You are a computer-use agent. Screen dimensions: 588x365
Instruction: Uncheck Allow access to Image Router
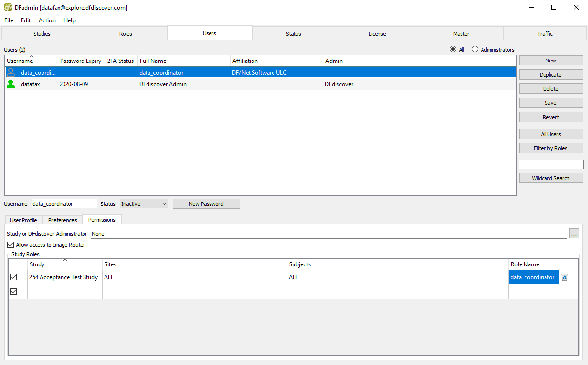pyautogui.click(x=11, y=245)
